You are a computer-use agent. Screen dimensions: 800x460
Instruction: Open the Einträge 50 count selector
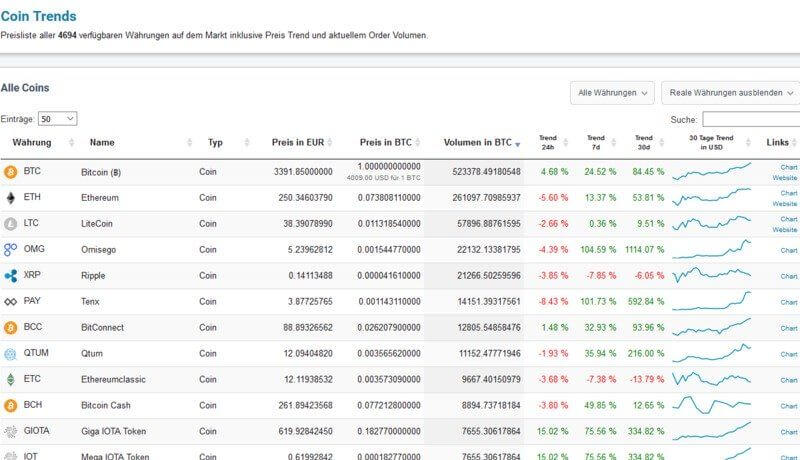coord(58,119)
